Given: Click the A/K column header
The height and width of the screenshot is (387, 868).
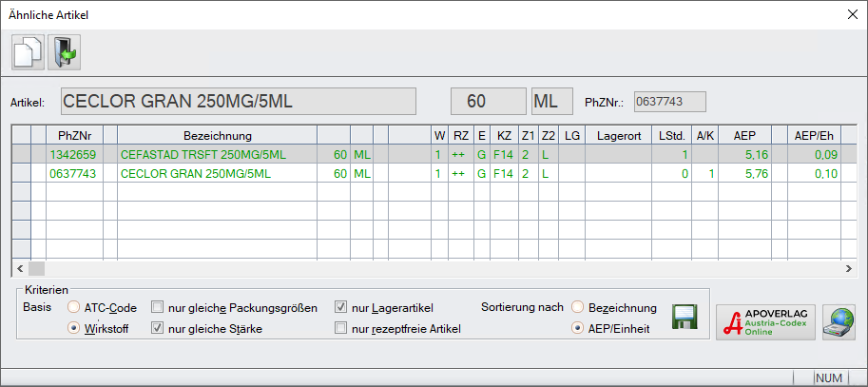Looking at the screenshot, I should point(704,136).
